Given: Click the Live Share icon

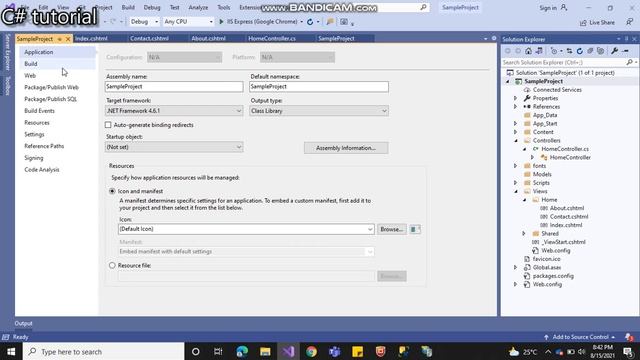Looking at the screenshot, I should [x=583, y=22].
